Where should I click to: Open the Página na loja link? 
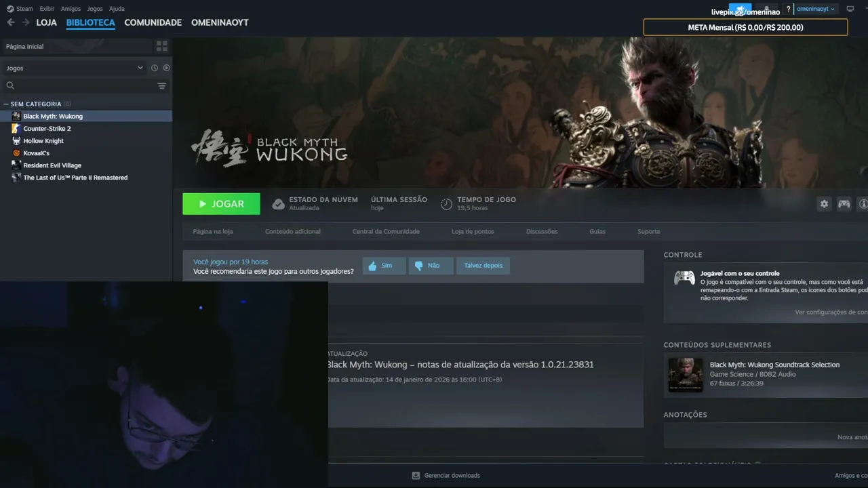(x=213, y=231)
